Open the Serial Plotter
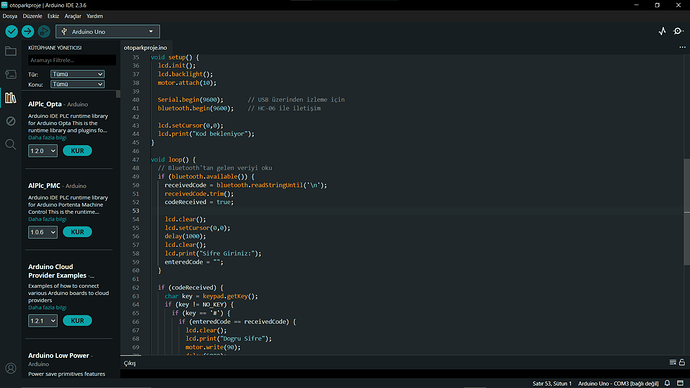 tap(662, 31)
